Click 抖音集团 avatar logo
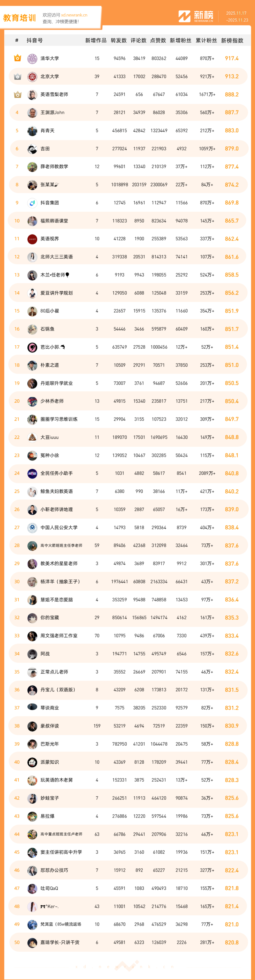This screenshot has width=255, height=980. click(x=32, y=203)
